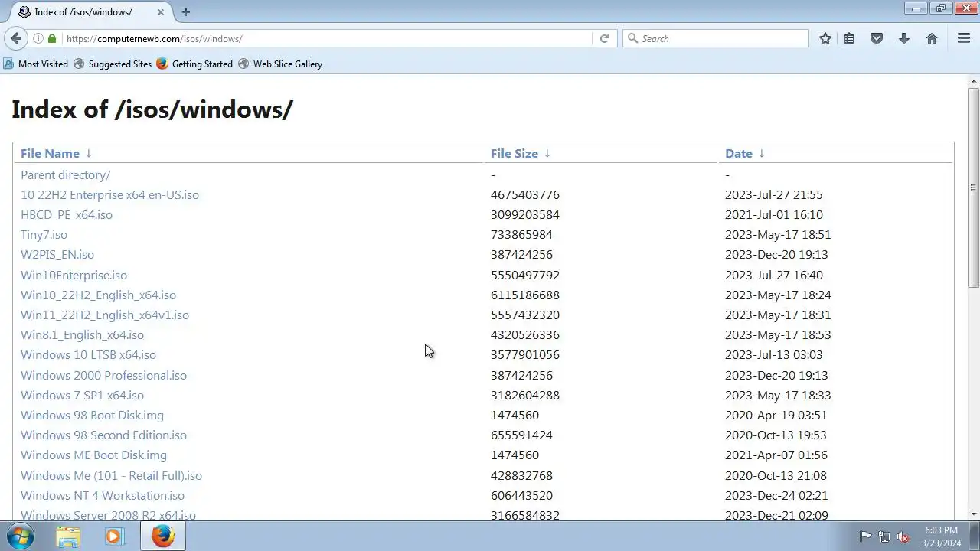Click the green padlock security icon
The width and height of the screenshot is (980, 551).
pos(52,38)
